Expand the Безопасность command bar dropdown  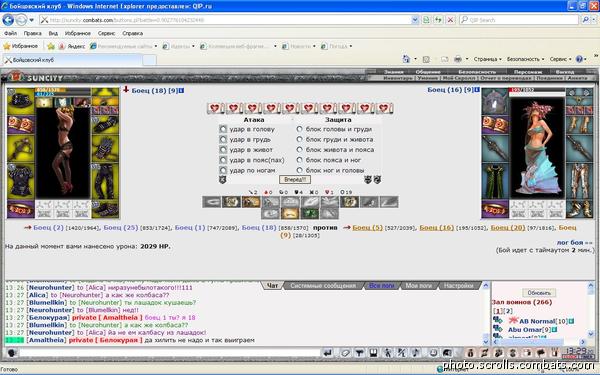(525, 59)
